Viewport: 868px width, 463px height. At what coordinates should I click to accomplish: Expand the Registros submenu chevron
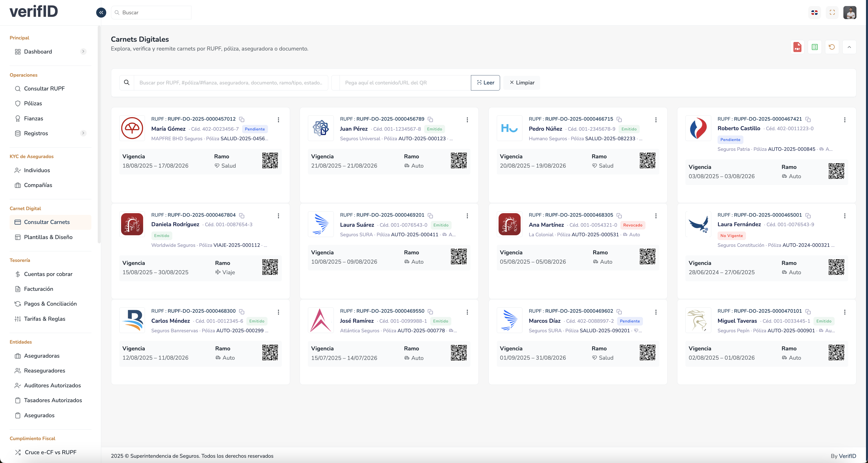tap(83, 133)
